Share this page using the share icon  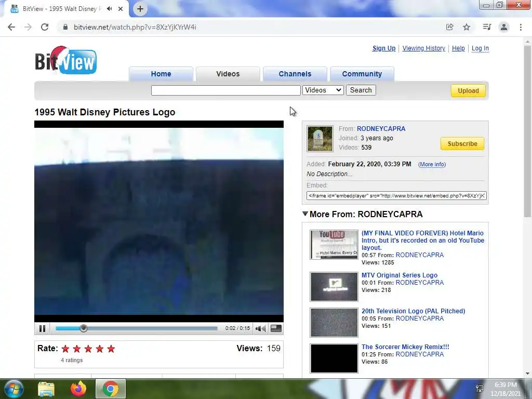449,27
